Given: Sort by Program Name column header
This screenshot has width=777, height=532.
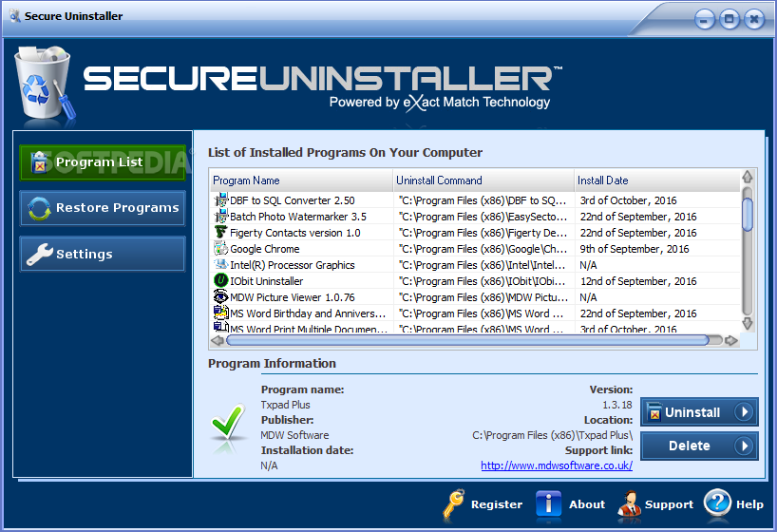Looking at the screenshot, I should tap(301, 180).
